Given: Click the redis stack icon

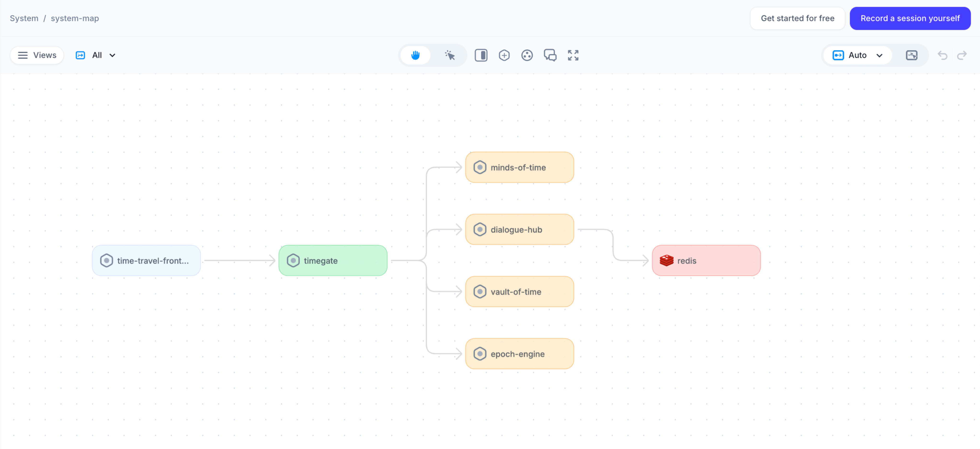Looking at the screenshot, I should coord(667,261).
